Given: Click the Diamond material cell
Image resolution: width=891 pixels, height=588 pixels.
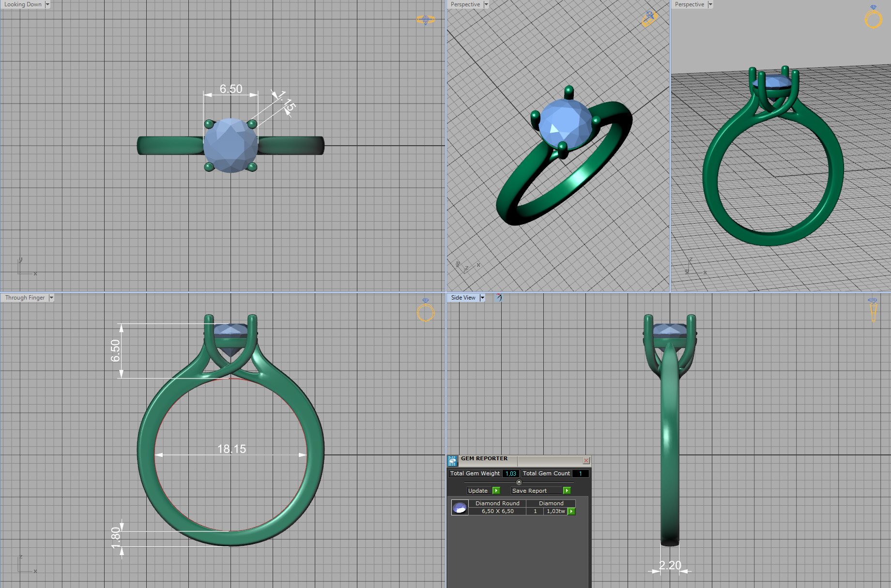Looking at the screenshot, I should click(x=551, y=503).
